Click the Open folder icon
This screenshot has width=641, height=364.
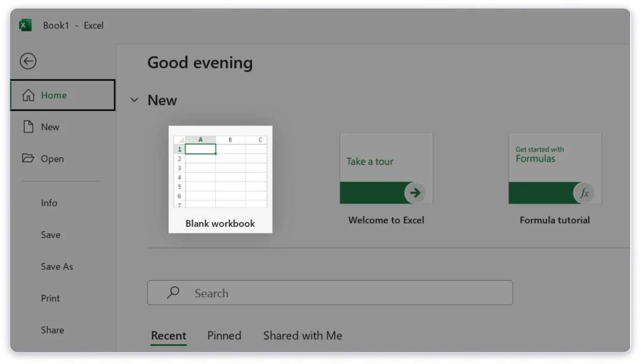[28, 158]
